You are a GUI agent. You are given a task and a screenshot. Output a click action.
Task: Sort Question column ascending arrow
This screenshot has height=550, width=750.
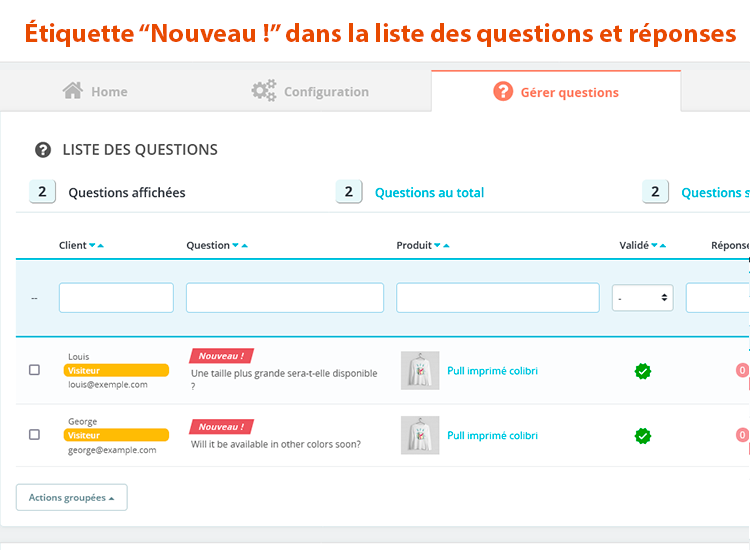(x=244, y=245)
